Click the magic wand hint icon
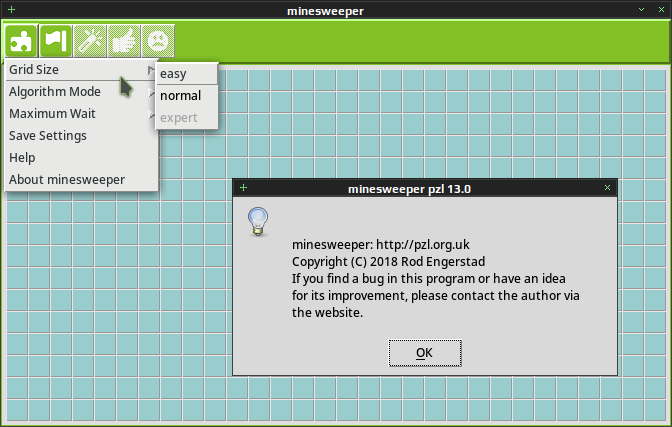 pyautogui.click(x=90, y=41)
